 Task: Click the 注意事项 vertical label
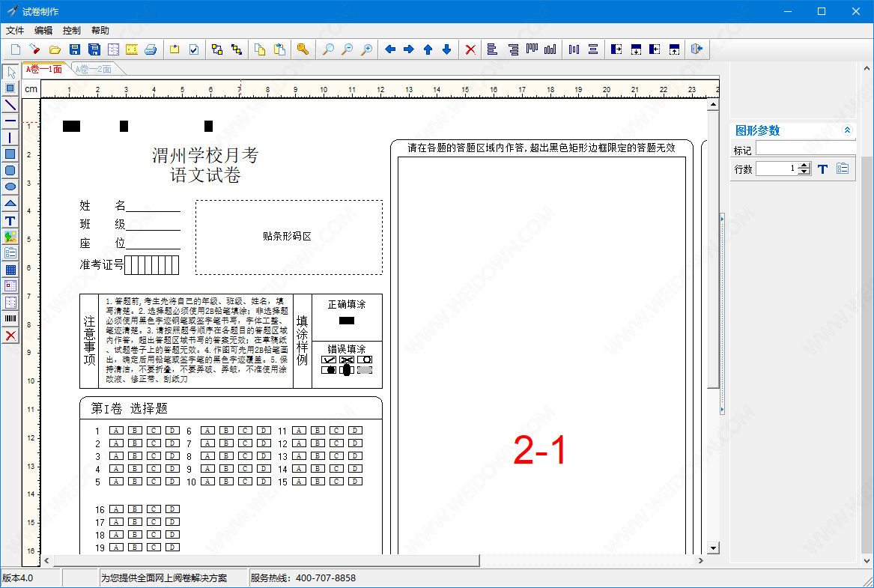89,341
